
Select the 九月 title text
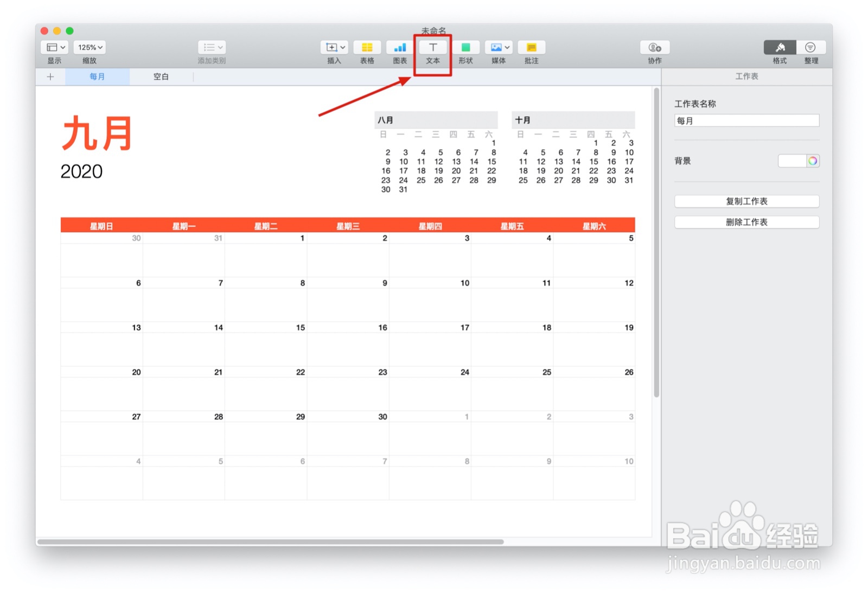97,133
